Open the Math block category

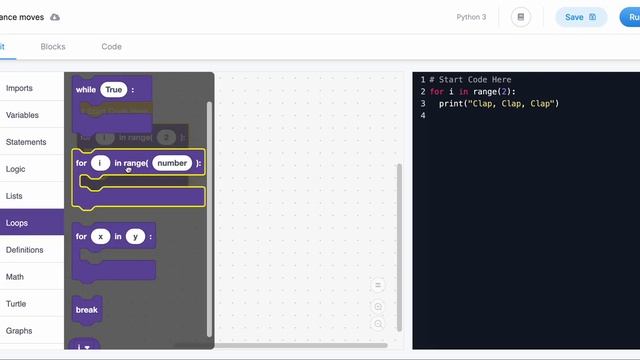point(32,277)
